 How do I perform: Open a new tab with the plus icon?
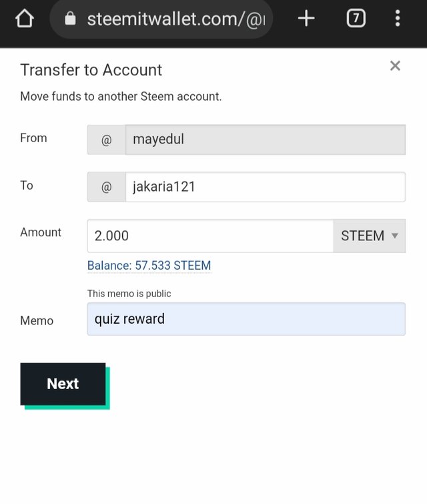[x=306, y=19]
